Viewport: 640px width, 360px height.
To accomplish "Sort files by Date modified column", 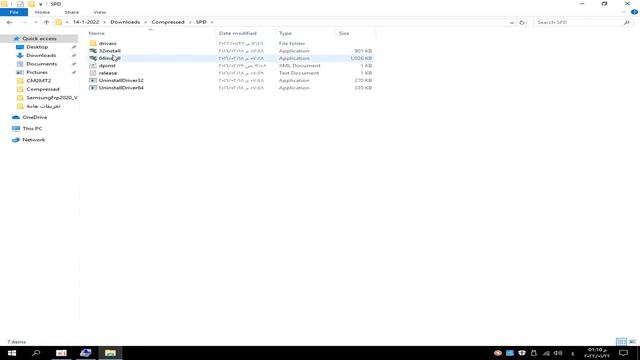I will coord(238,33).
